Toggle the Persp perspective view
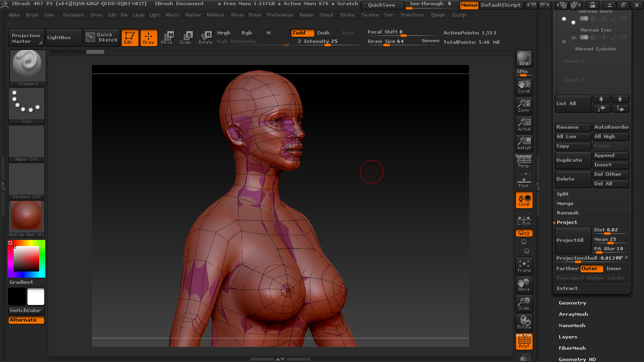This screenshot has width=644, height=362. coord(524,162)
